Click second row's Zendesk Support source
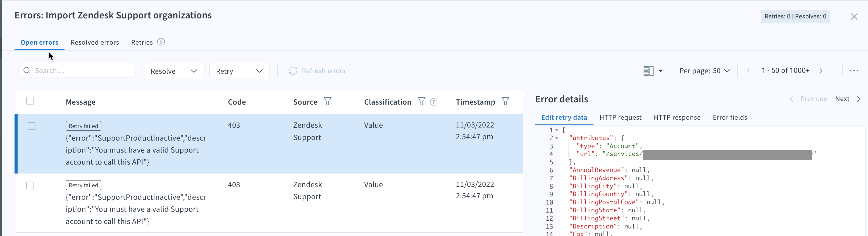868x236 pixels. [x=308, y=191]
